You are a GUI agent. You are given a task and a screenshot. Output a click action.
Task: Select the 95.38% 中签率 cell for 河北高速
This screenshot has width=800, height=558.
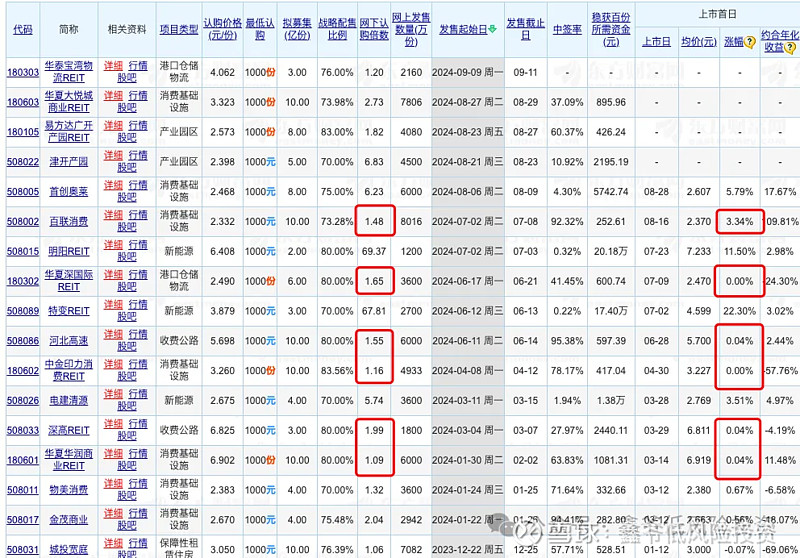(567, 341)
